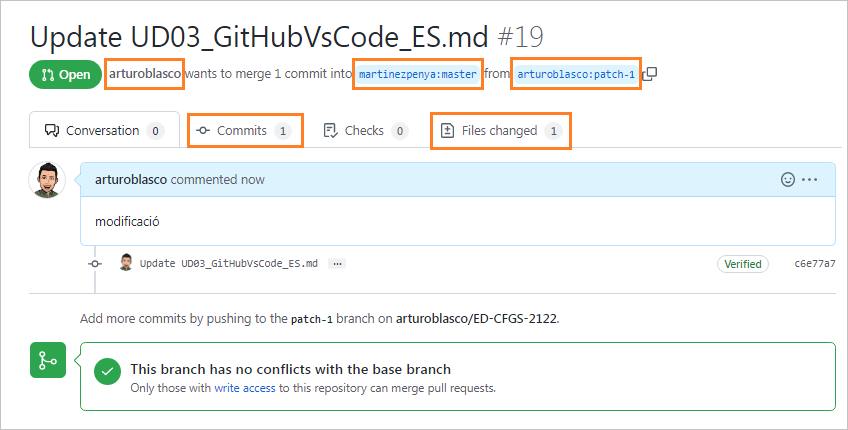Open arturoblasco:patch-1 head branch link
Viewport: 848px width, 430px height.
576,74
